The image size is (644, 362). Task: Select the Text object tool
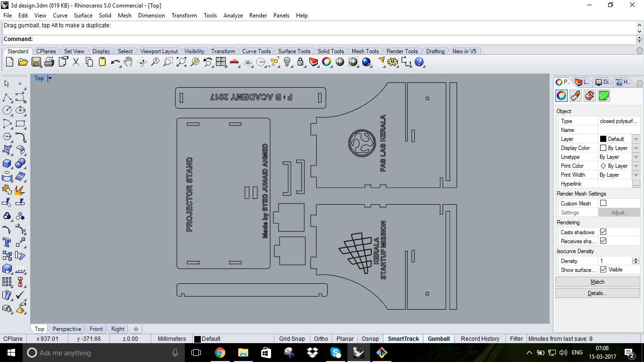7,242
